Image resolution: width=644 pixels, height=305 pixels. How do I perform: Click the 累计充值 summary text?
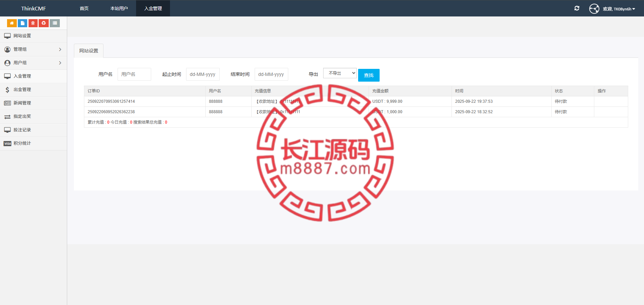click(98, 122)
